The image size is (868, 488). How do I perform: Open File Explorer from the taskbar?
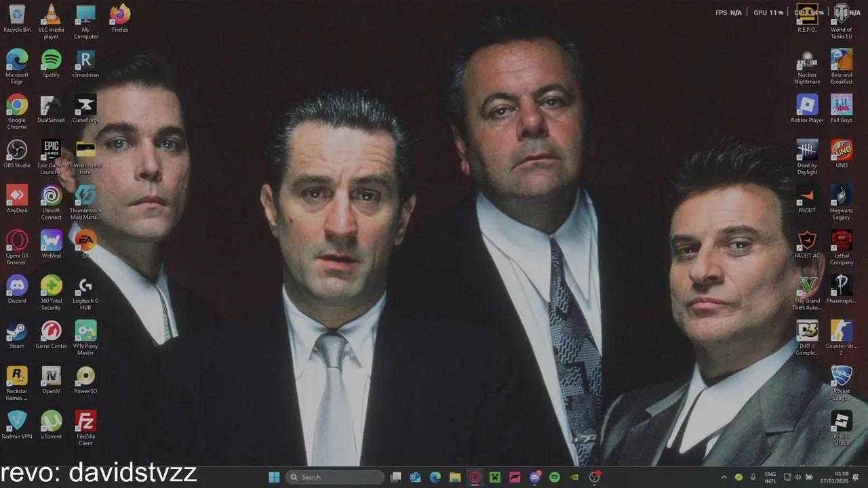455,477
